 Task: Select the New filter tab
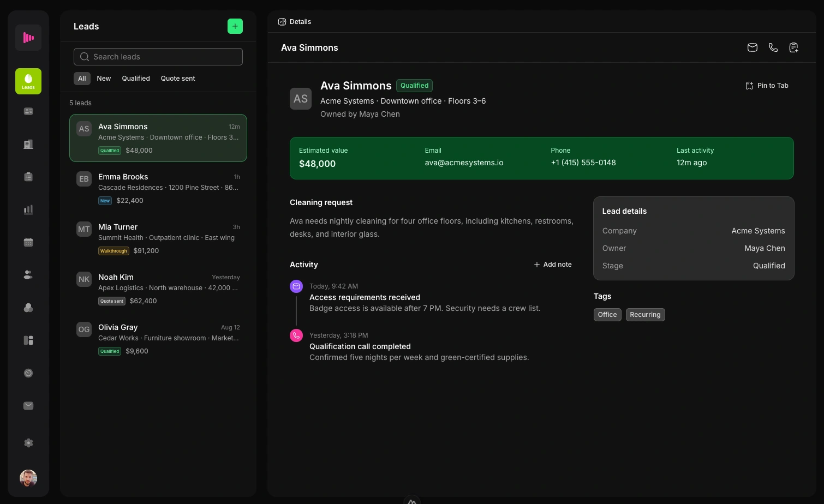point(104,79)
